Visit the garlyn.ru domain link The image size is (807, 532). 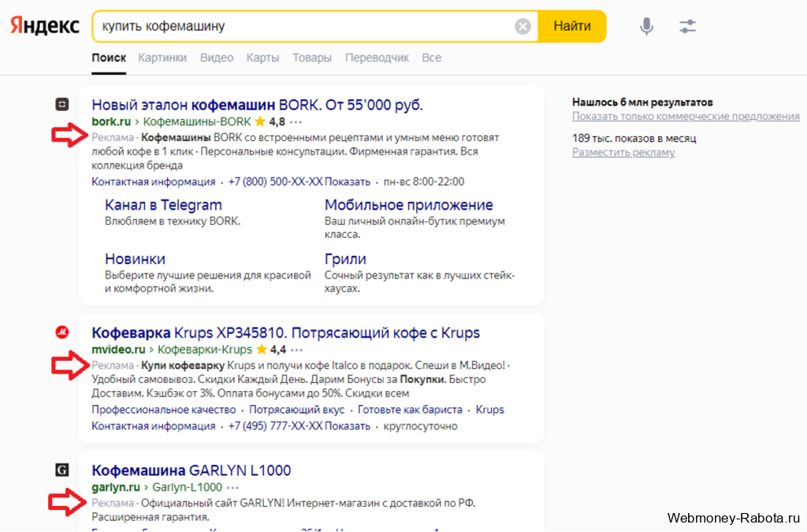click(116, 487)
